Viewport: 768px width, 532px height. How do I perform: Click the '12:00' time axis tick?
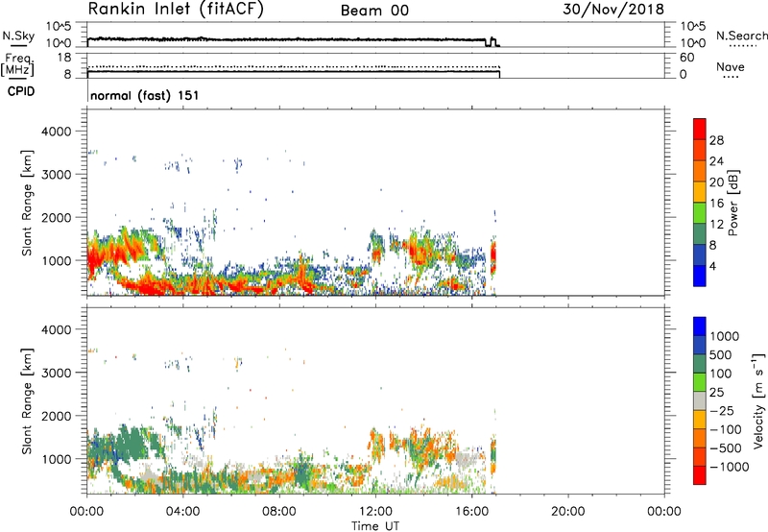pos(375,512)
